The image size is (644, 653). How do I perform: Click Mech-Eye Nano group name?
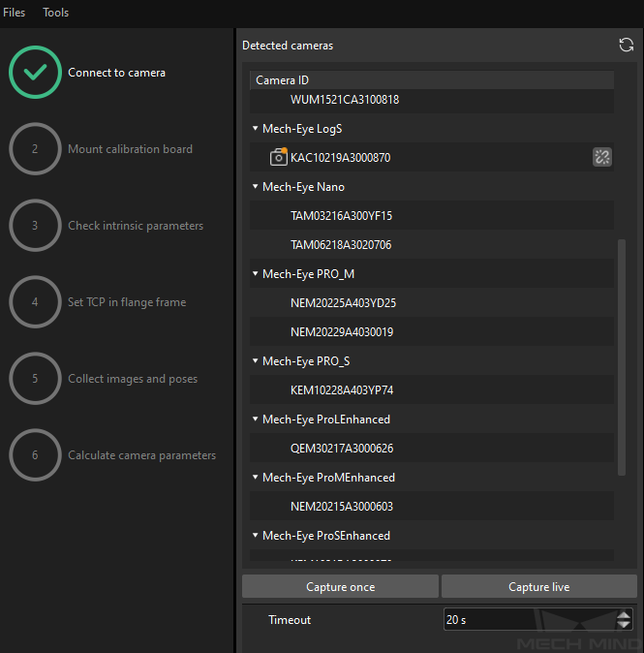[303, 187]
